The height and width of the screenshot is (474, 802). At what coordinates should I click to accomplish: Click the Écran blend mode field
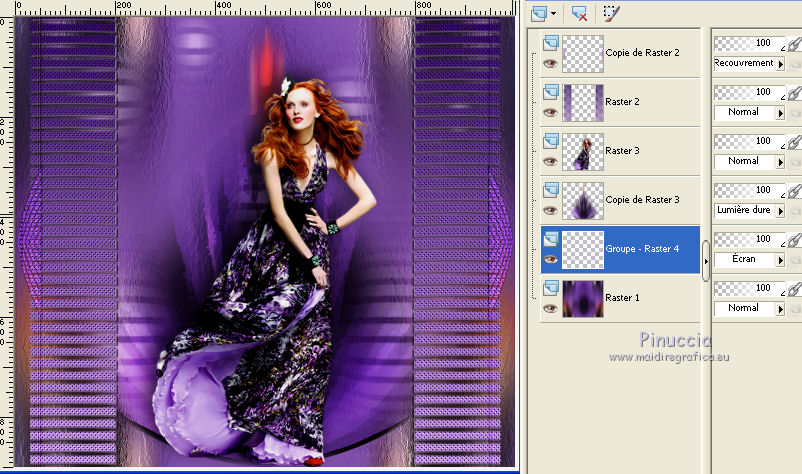coord(744,260)
